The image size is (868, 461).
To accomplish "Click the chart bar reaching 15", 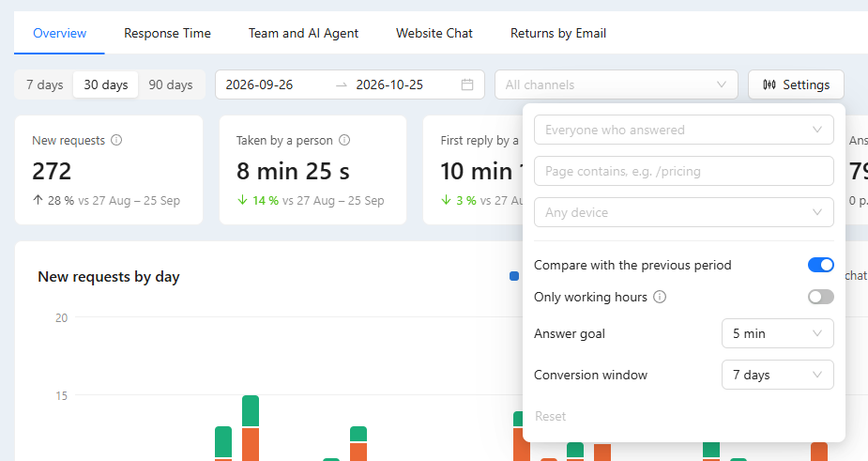I will click(251, 428).
